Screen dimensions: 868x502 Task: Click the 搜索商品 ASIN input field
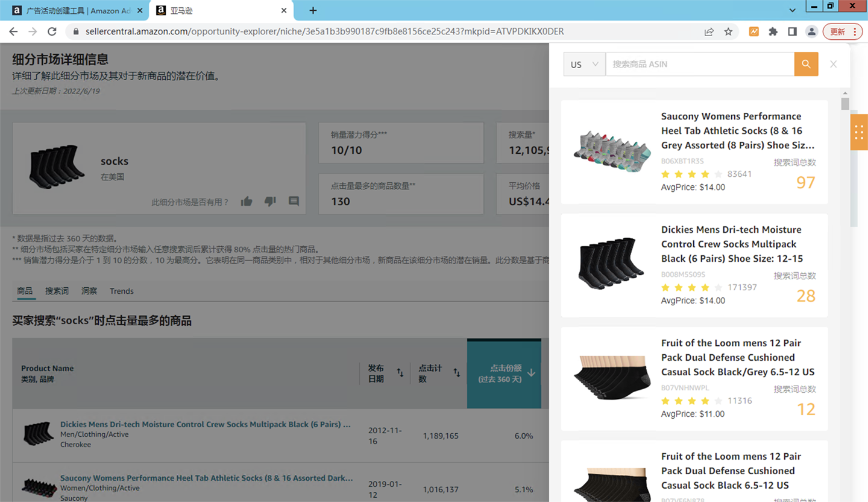pos(699,64)
